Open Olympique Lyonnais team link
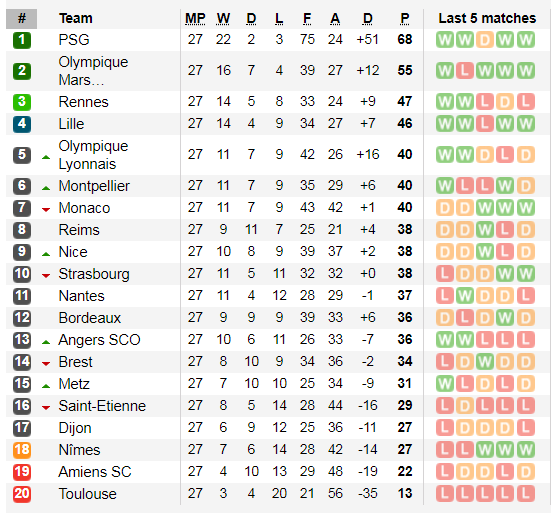The image size is (551, 513). coord(93,155)
